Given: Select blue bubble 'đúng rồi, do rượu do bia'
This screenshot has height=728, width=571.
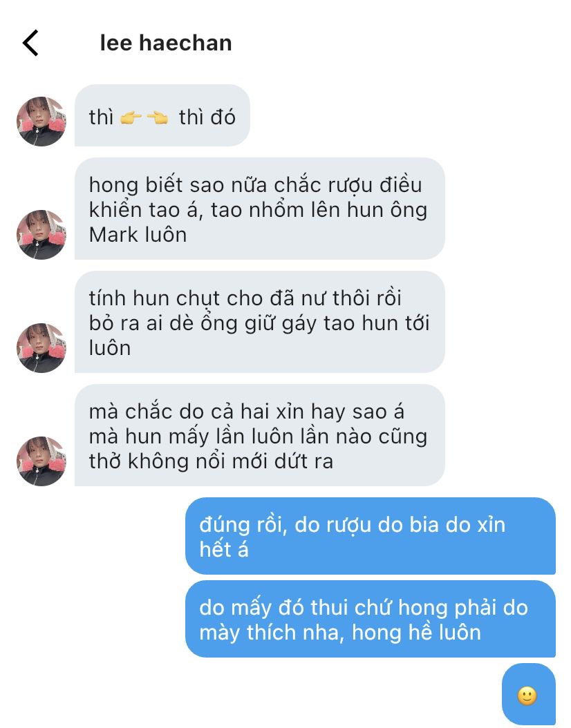Looking at the screenshot, I should (371, 536).
